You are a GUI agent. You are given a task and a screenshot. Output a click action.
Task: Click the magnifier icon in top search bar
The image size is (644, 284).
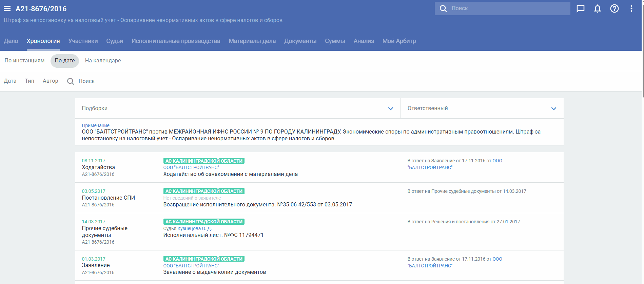(443, 8)
